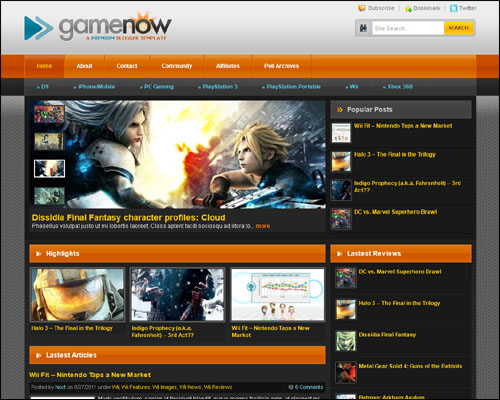
Task: Select the Xbox 360 category link
Action: [x=398, y=87]
